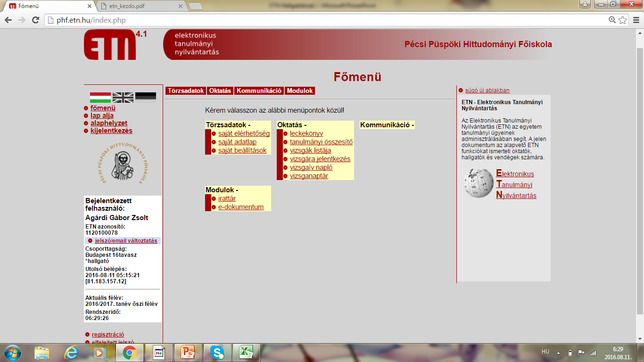The width and height of the screenshot is (644, 362).
Task: Launch Internet Explorer from the taskbar
Action: (71, 353)
